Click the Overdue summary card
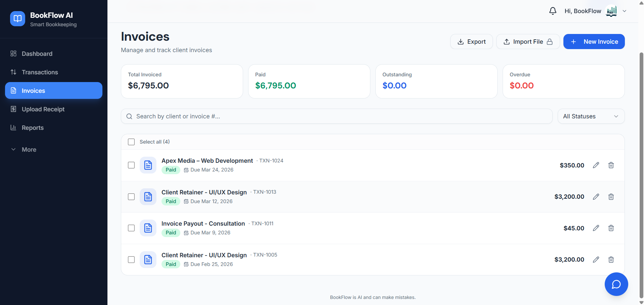644x305 pixels. 564,81
